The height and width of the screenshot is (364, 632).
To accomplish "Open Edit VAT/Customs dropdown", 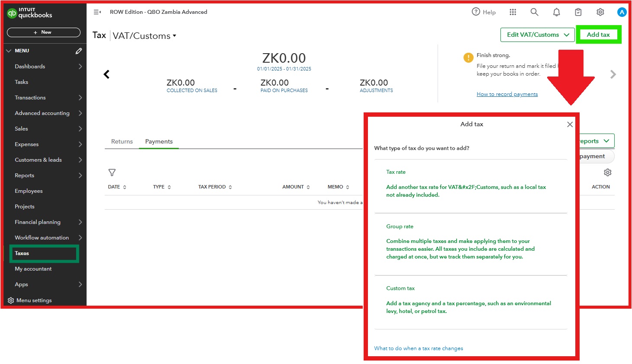I will [538, 35].
